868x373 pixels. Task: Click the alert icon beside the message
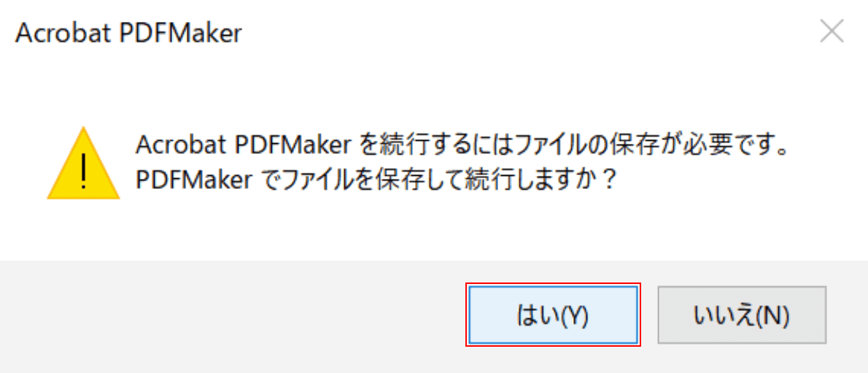(84, 163)
